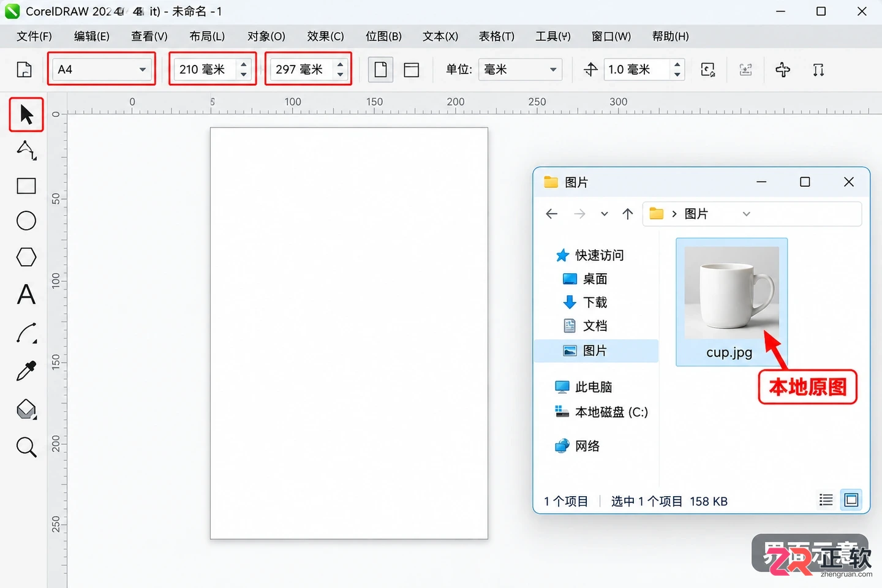Open Explorer recent locations chevron
This screenshot has width=882, height=588.
605,214
